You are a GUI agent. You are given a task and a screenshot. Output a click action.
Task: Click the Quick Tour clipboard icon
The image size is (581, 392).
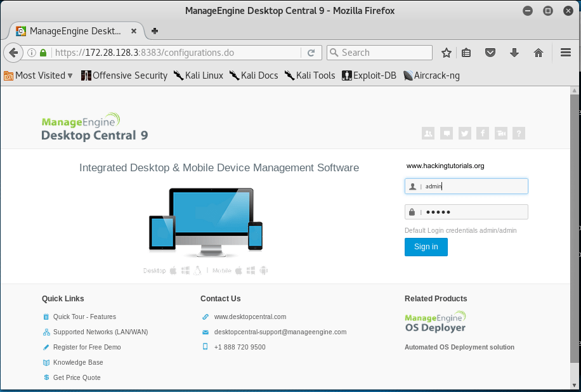[46, 317]
